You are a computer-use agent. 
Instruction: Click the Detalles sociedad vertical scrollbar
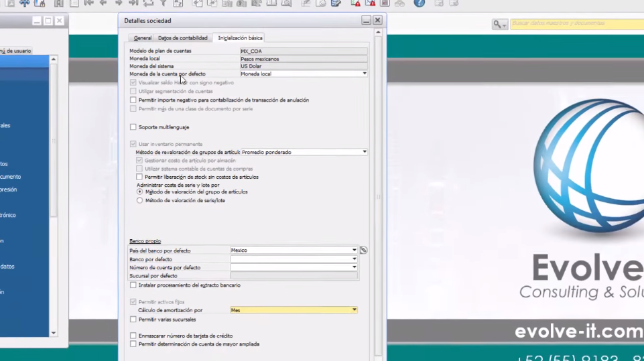379,194
